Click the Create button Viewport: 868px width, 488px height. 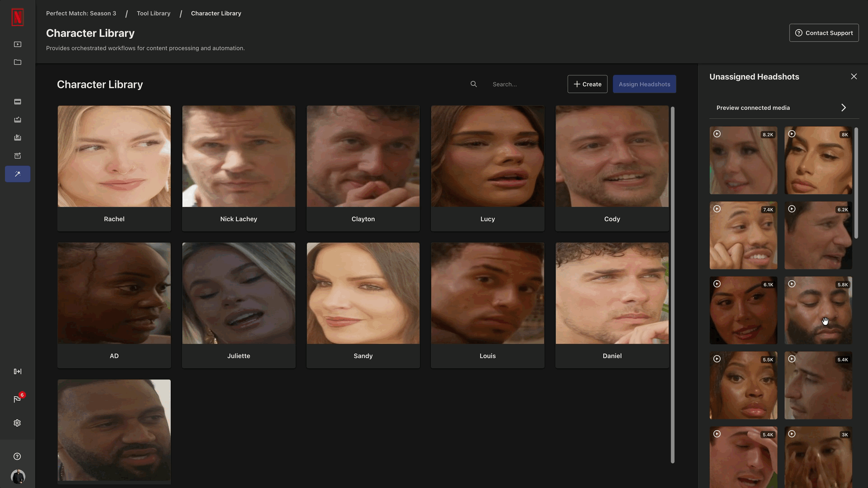(587, 84)
